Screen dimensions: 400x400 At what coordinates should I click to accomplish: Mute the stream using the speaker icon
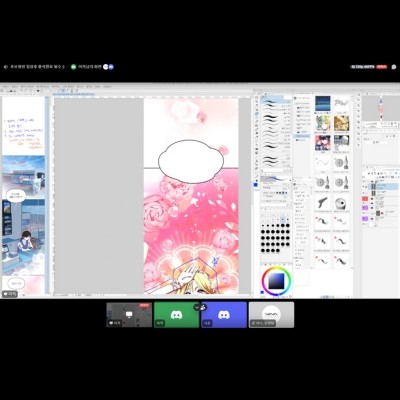click(6, 67)
